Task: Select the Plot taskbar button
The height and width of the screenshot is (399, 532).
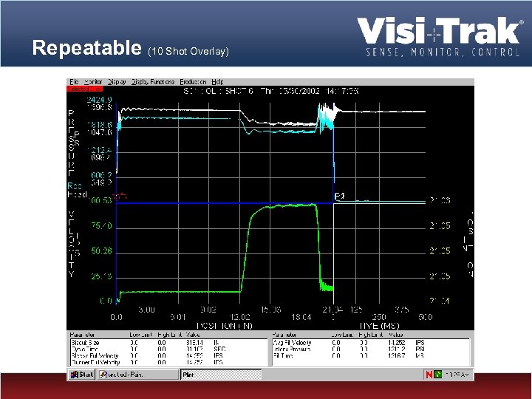Action: click(221, 375)
